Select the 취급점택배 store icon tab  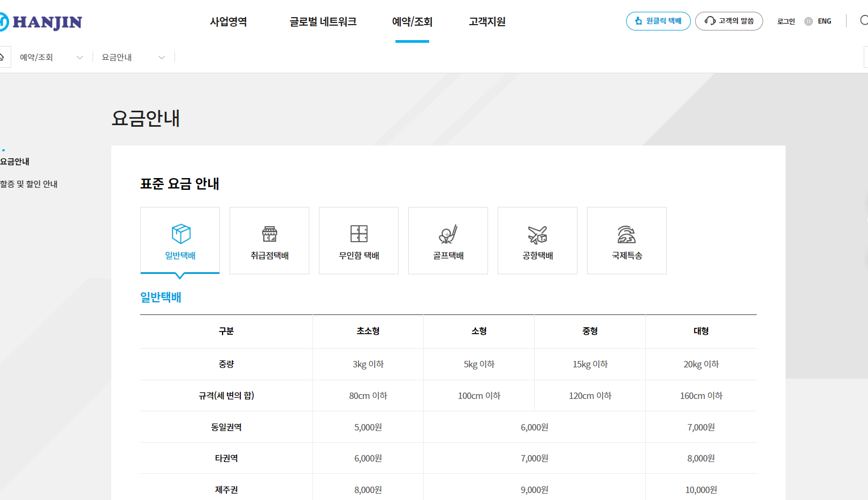click(x=269, y=241)
